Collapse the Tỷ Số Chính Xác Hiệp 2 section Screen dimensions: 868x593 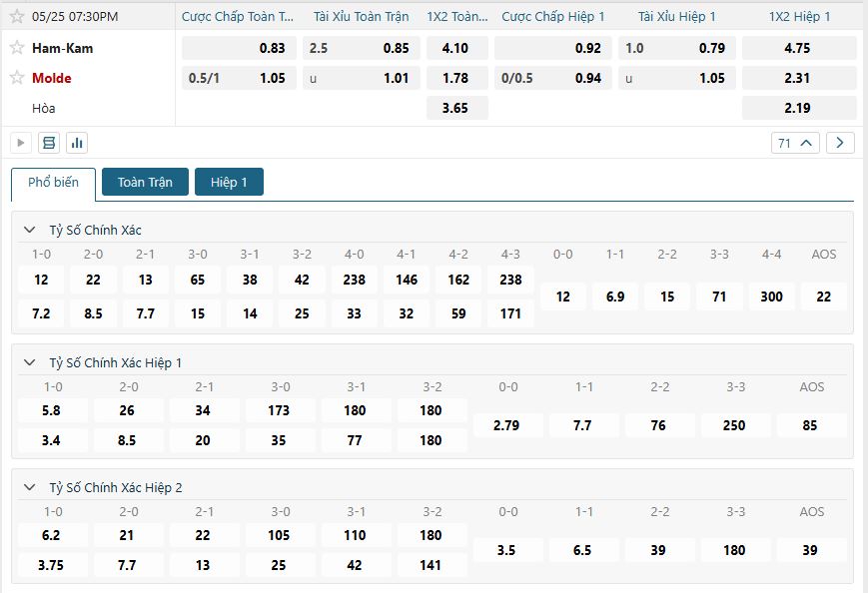(29, 487)
